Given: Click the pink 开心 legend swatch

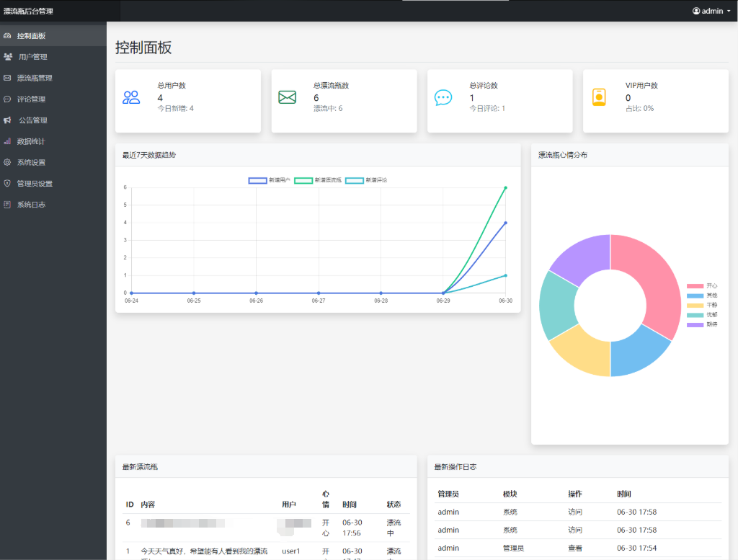Looking at the screenshot, I should (x=695, y=286).
